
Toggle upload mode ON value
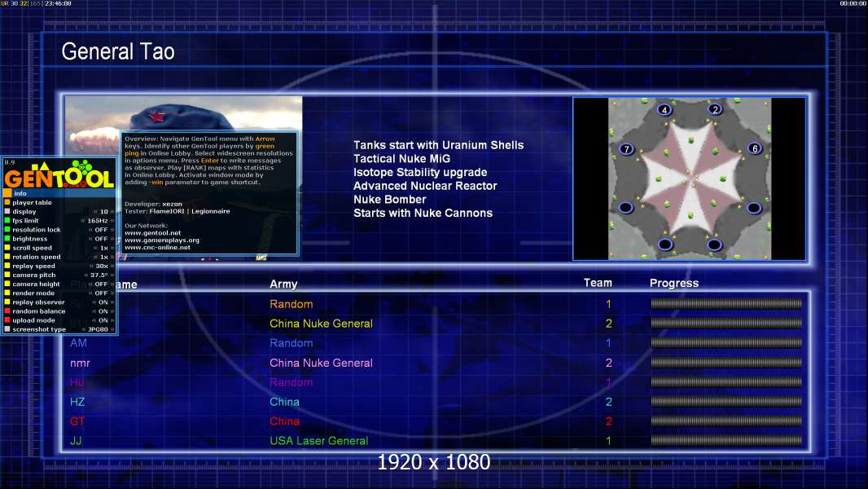tap(103, 320)
